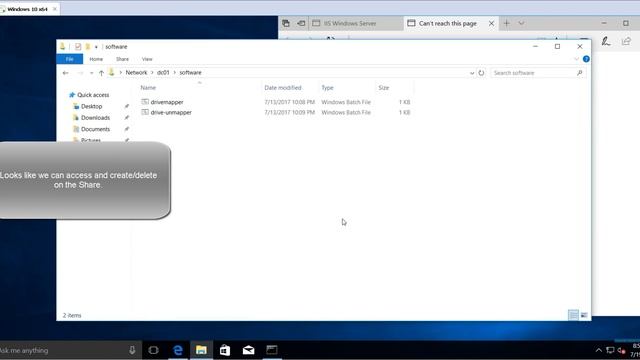This screenshot has width=640, height=360.
Task: Click Edge tabs you've set aside icon
Action: pos(286,23)
